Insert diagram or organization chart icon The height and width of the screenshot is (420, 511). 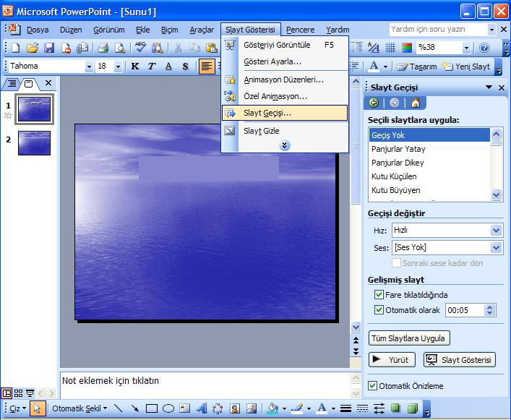(218, 408)
